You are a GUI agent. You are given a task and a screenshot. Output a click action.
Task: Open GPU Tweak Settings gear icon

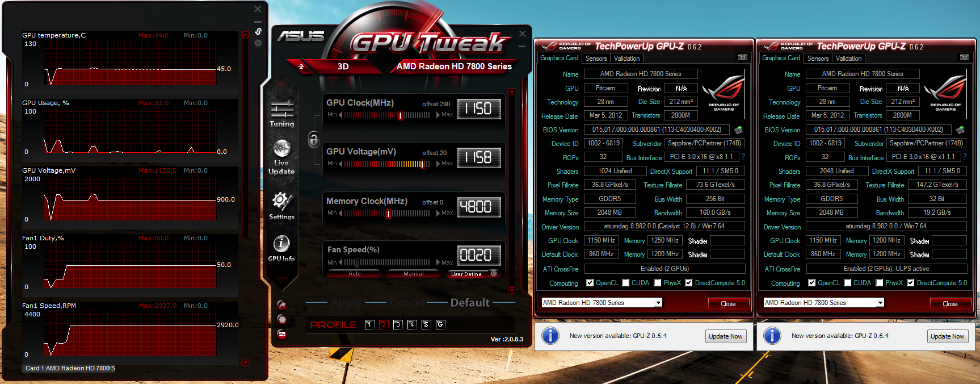(281, 206)
